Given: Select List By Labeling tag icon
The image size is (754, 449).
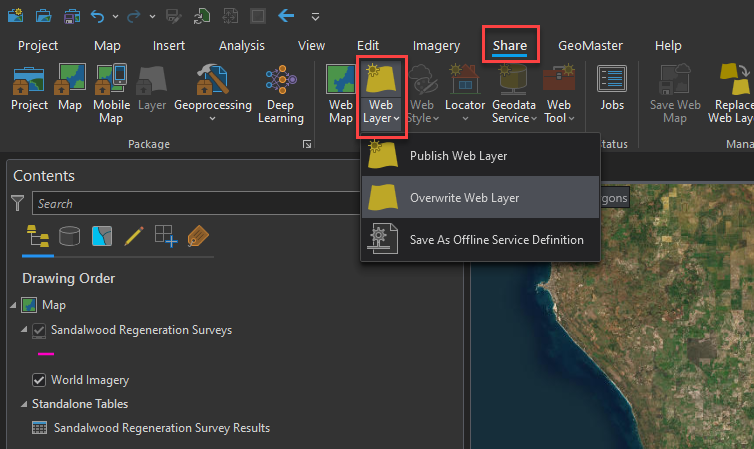Looking at the screenshot, I should pyautogui.click(x=197, y=236).
